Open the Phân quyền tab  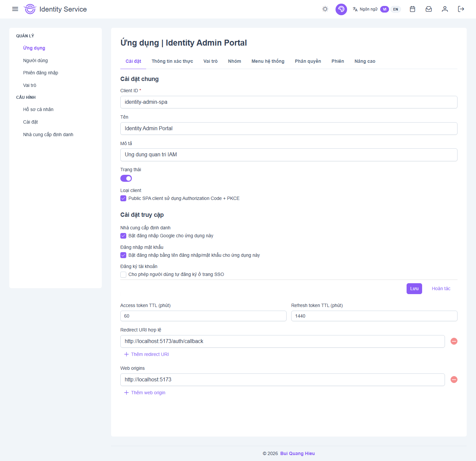click(308, 61)
